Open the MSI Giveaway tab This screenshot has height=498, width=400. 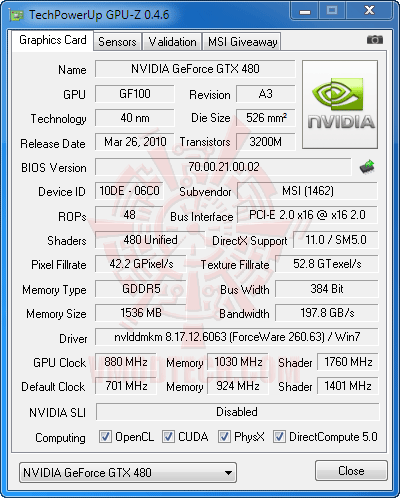tap(242, 42)
